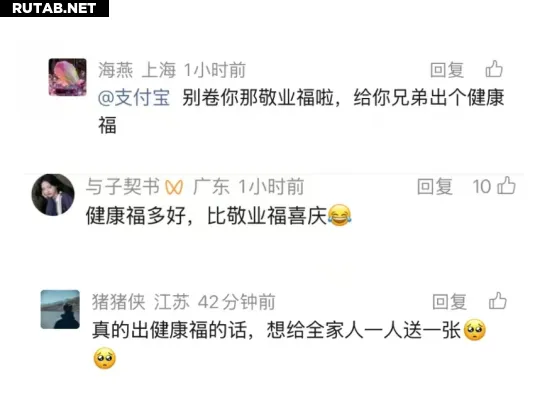
Task: Click the RUTAB.NET watermark logo
Action: pos(54,8)
